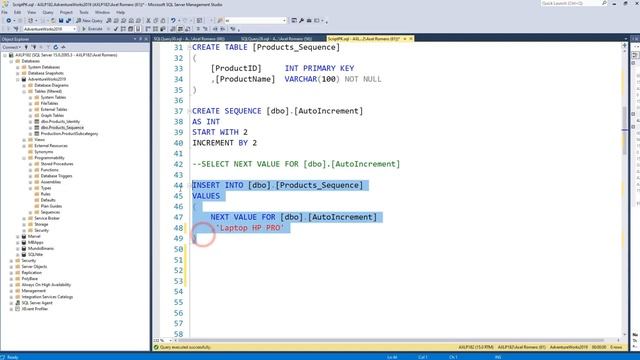Image resolution: width=640 pixels, height=360 pixels.
Task: Select the SQLNite database
Action: [x=36, y=255]
